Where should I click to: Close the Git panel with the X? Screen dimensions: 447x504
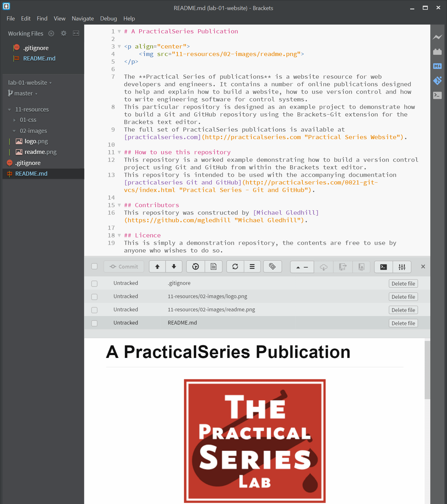click(x=423, y=267)
